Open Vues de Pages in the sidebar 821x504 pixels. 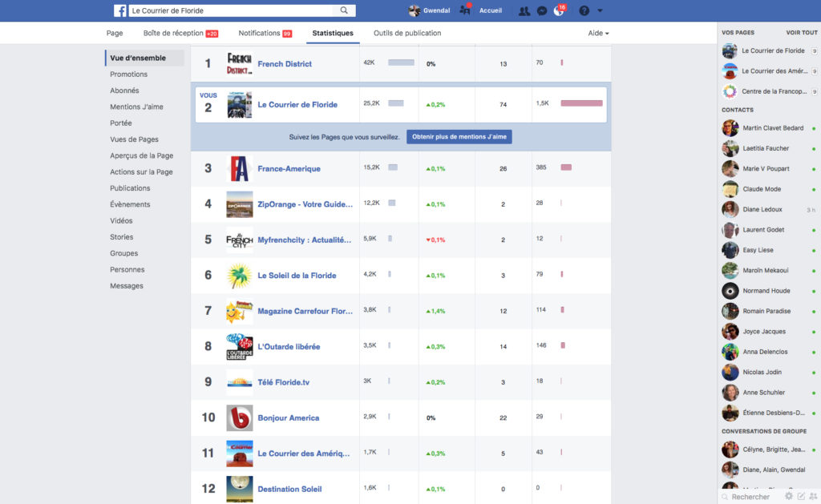(134, 139)
